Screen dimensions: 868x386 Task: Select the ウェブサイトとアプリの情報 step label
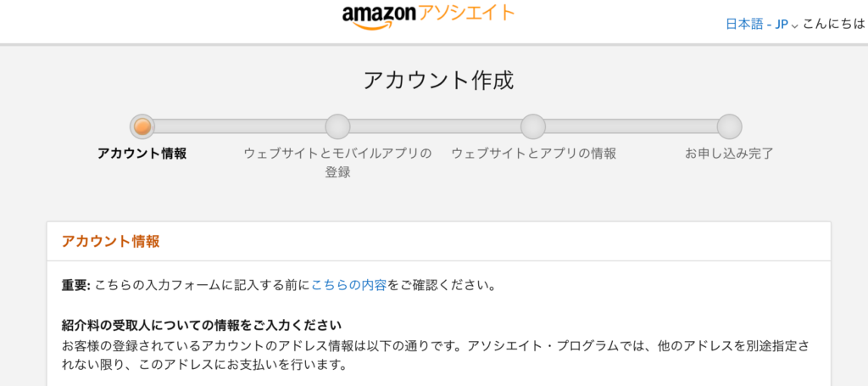tap(533, 154)
